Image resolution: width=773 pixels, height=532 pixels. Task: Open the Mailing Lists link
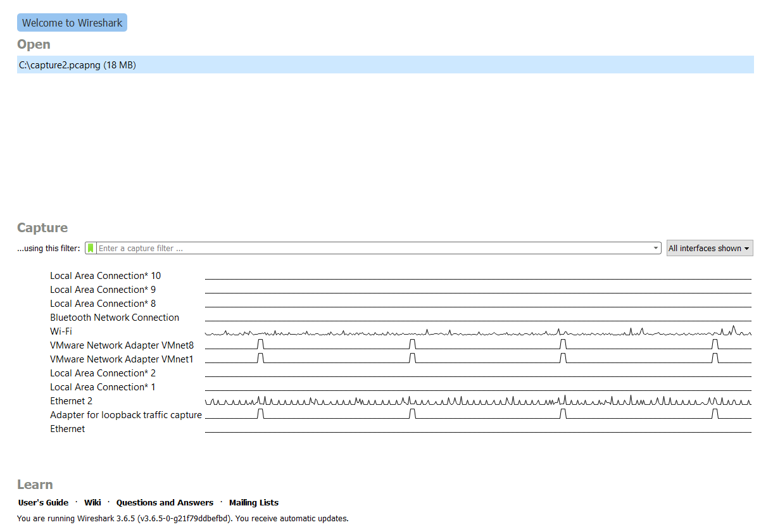254,502
